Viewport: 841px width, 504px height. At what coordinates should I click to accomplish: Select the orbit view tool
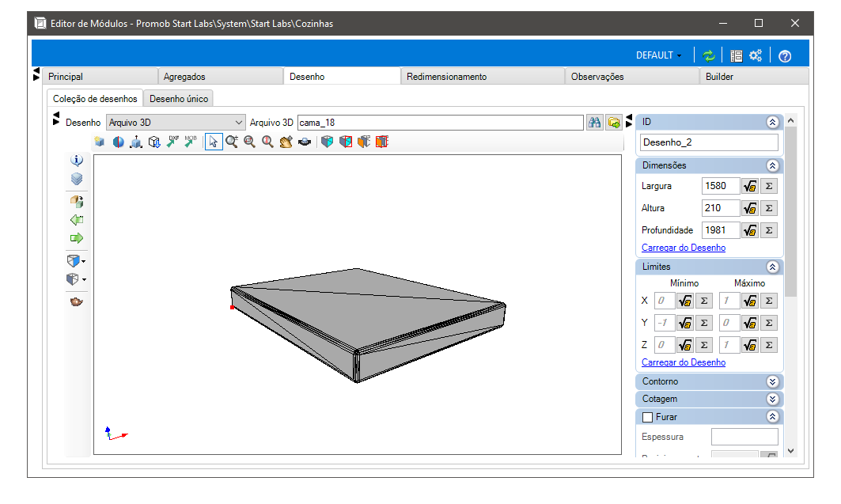[x=305, y=142]
